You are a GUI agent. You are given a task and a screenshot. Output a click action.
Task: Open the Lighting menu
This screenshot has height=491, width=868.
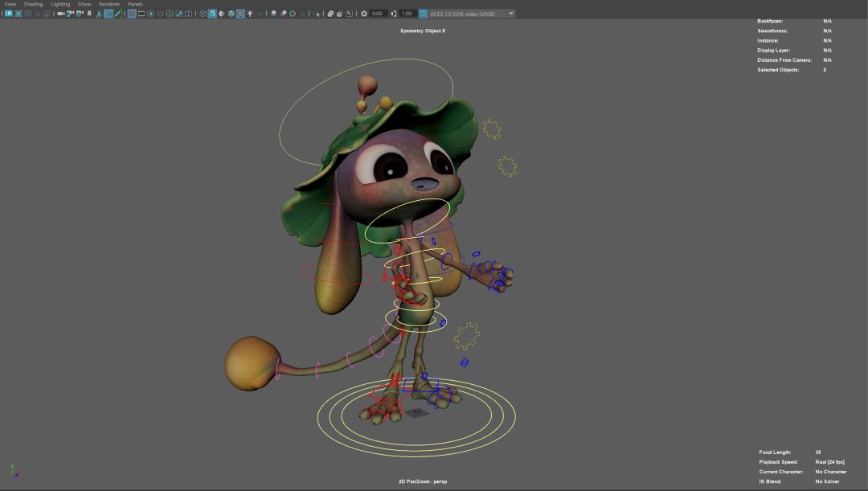pos(60,4)
